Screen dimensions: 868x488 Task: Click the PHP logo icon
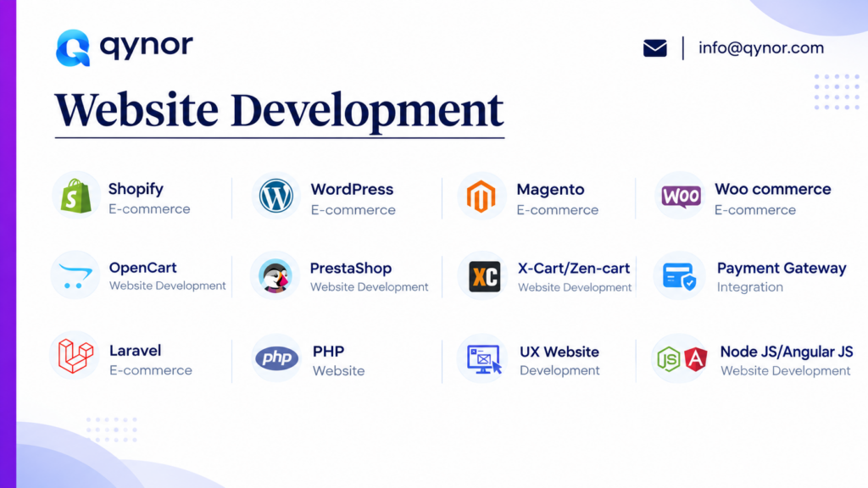coord(277,358)
